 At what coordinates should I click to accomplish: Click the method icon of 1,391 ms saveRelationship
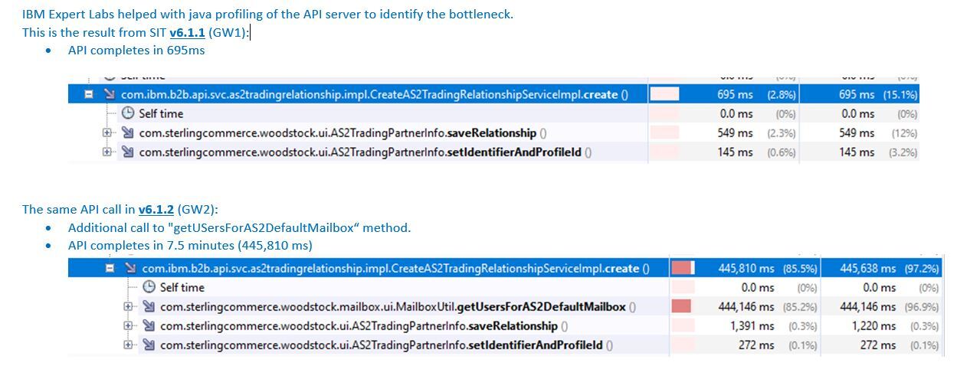pos(149,326)
